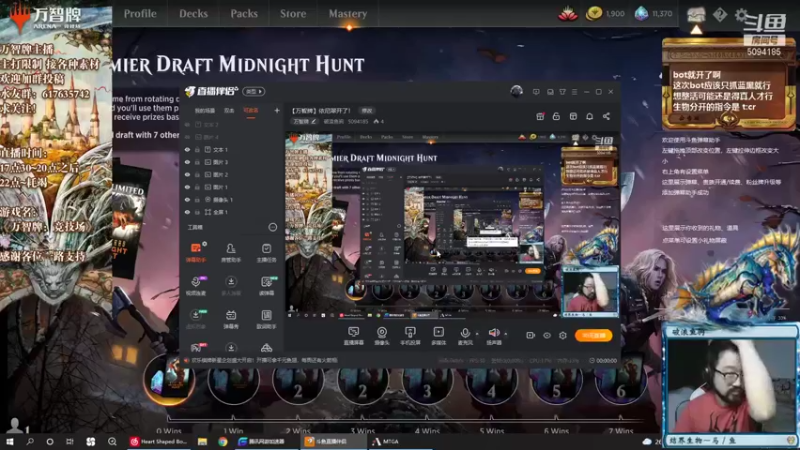
Task: Collapse the 工具箱 toolbox section
Action: (272, 227)
